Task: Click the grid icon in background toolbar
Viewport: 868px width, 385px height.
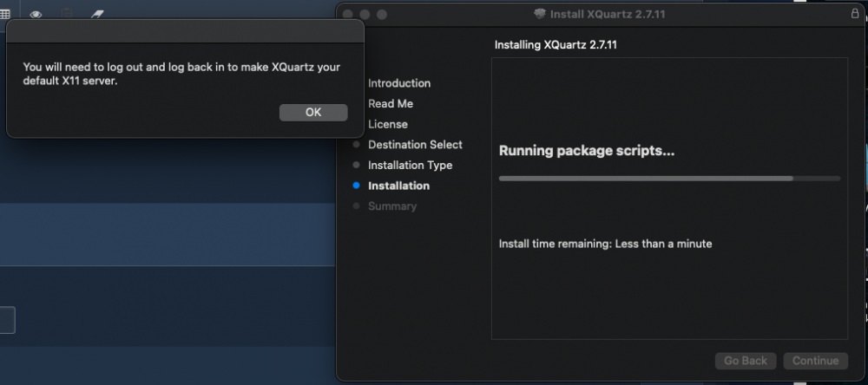Action: tap(5, 15)
